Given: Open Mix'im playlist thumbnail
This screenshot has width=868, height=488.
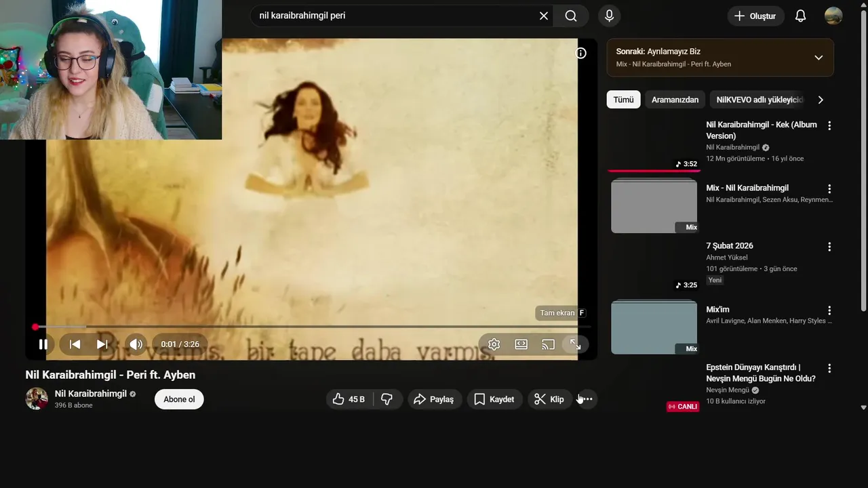Looking at the screenshot, I should 654,327.
